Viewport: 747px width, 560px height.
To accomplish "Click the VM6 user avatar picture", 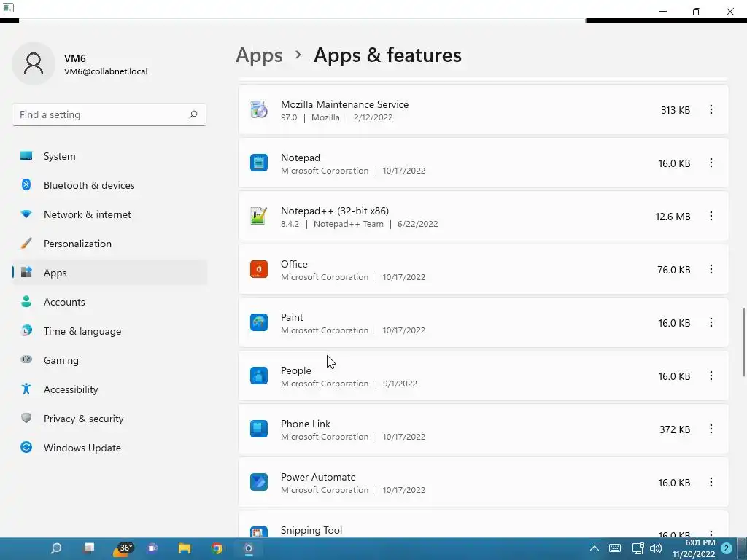I will 34,64.
